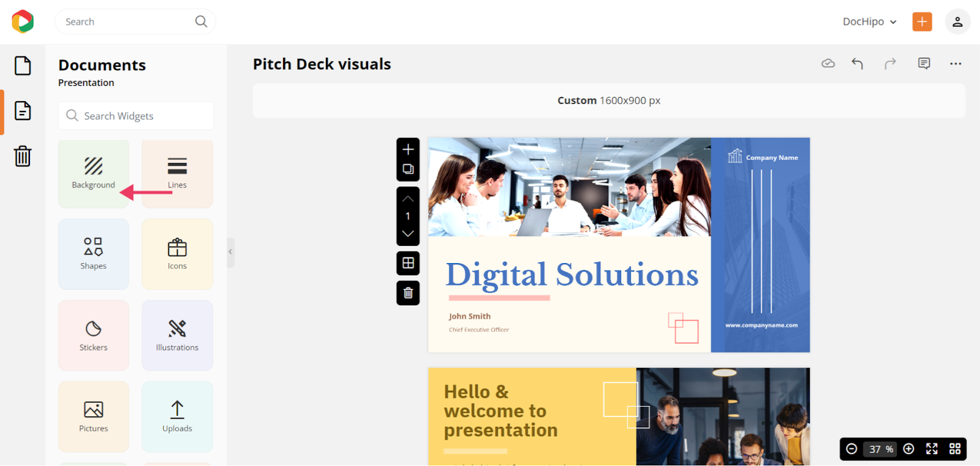
Task: Open the three-dot more options menu
Action: point(955,64)
